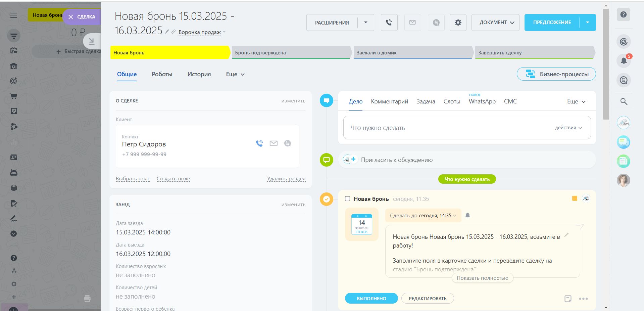644x311 pixels.
Task: Click the notifications bell with badge 5
Action: 624,61
